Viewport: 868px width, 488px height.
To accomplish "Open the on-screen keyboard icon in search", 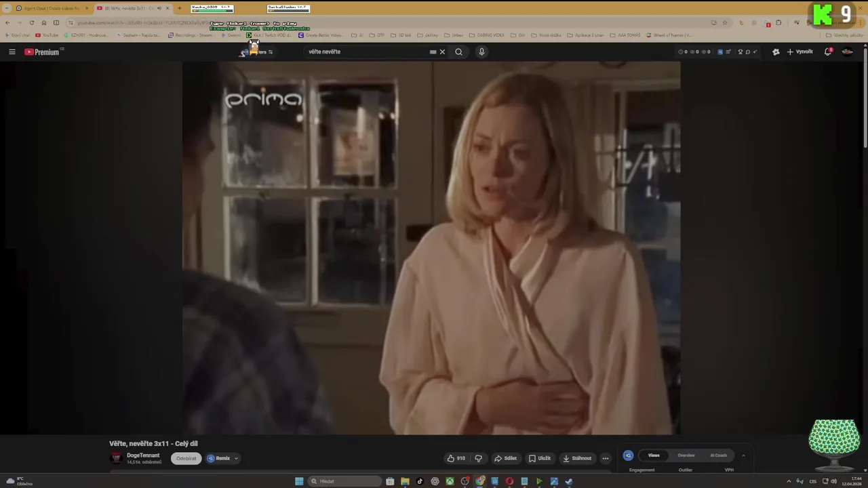I will tap(433, 52).
